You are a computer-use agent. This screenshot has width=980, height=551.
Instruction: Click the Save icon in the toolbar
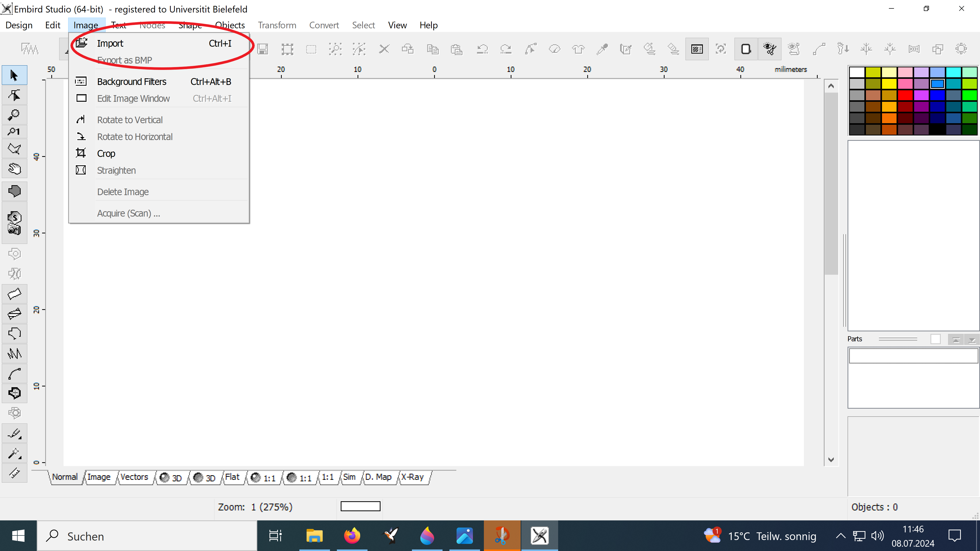tap(263, 49)
